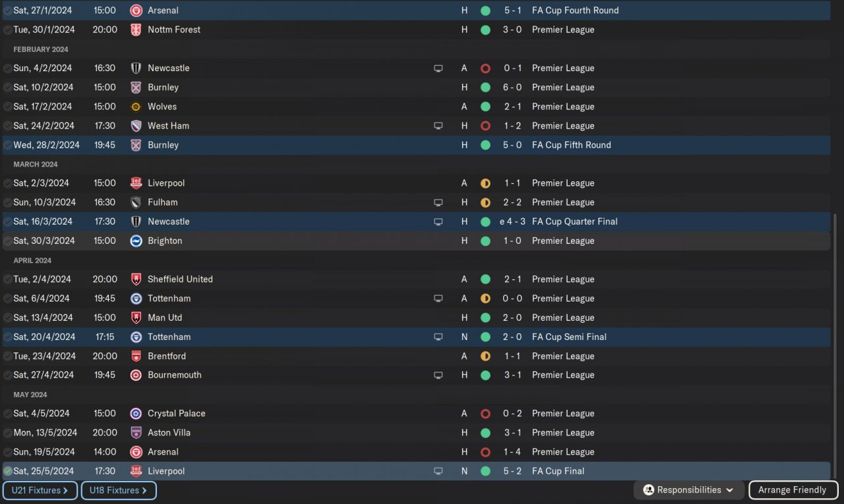Click the red loss indicator for Crystal Palace
Viewport: 844px width, 504px height.
pyautogui.click(x=485, y=414)
